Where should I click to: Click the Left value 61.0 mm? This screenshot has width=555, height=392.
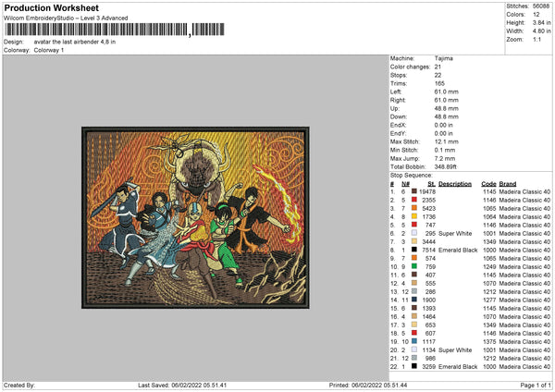447,92
